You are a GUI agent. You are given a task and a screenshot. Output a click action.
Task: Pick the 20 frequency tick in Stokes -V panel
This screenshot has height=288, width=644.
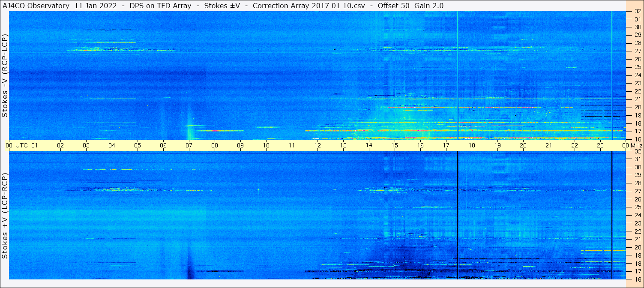click(637, 107)
